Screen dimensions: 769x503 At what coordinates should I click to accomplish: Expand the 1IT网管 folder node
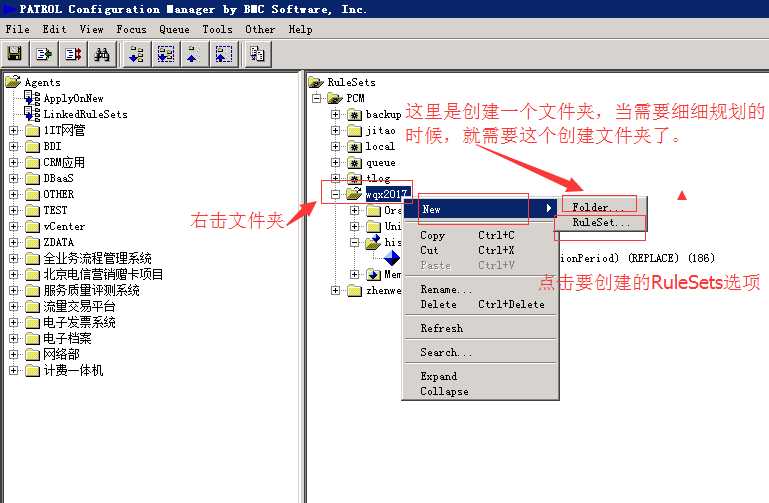pyautogui.click(x=14, y=130)
